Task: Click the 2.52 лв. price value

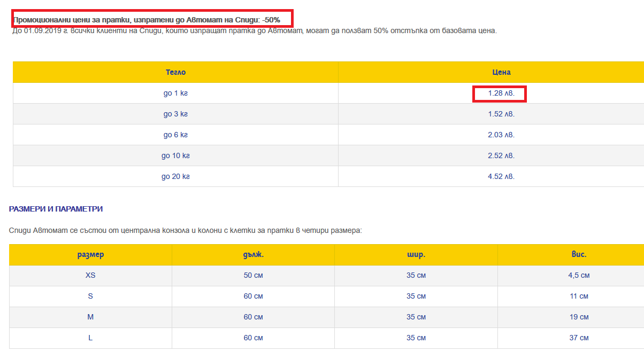Action: [x=501, y=156]
